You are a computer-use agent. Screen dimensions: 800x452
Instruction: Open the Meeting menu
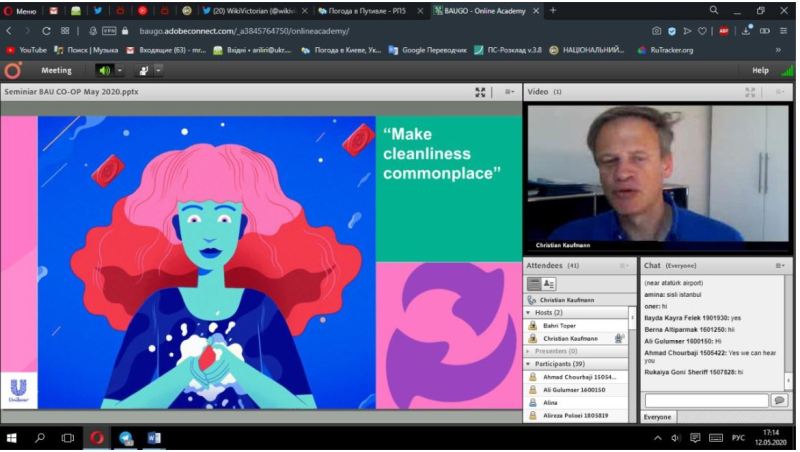click(56, 71)
